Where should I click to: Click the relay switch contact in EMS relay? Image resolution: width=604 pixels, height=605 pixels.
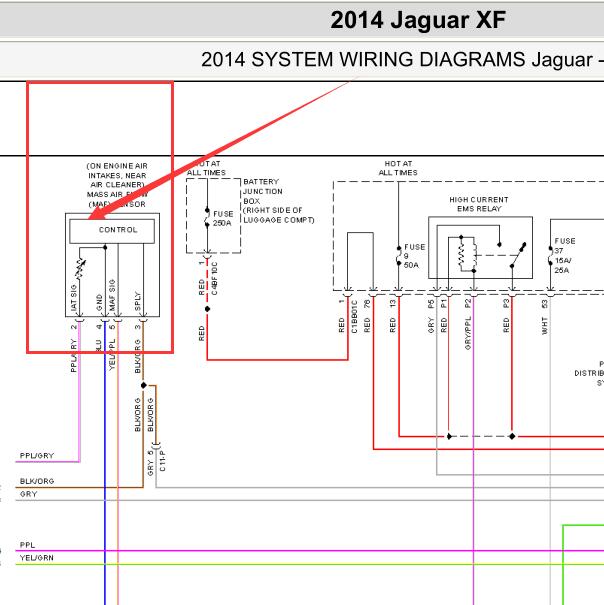[518, 255]
